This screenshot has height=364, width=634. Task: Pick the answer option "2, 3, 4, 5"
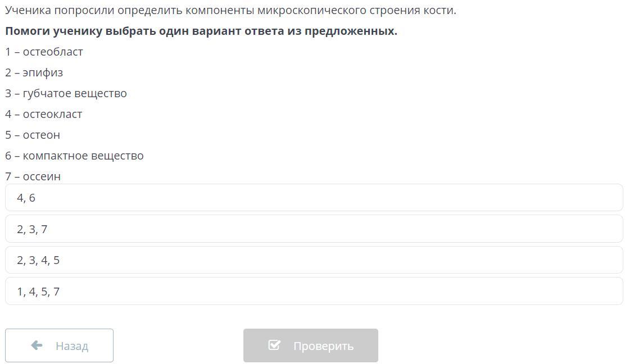coord(314,260)
